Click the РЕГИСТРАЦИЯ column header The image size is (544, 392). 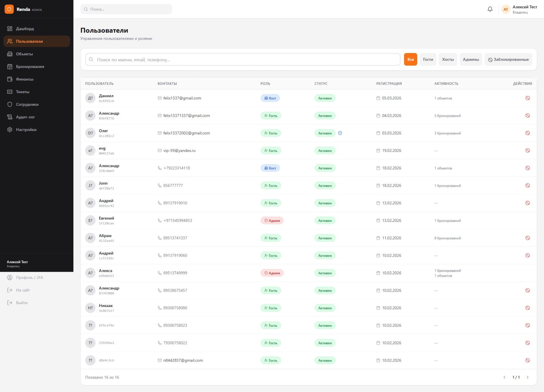point(389,84)
